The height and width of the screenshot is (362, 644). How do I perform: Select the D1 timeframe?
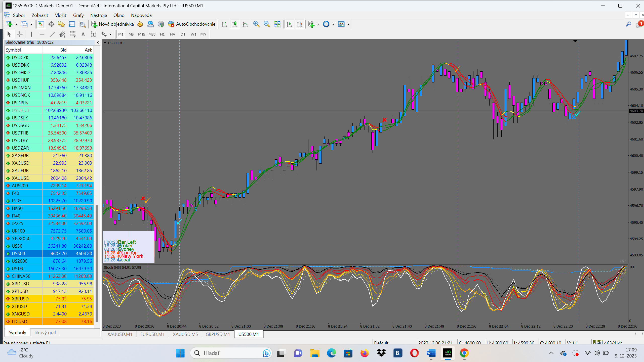pos(183,34)
